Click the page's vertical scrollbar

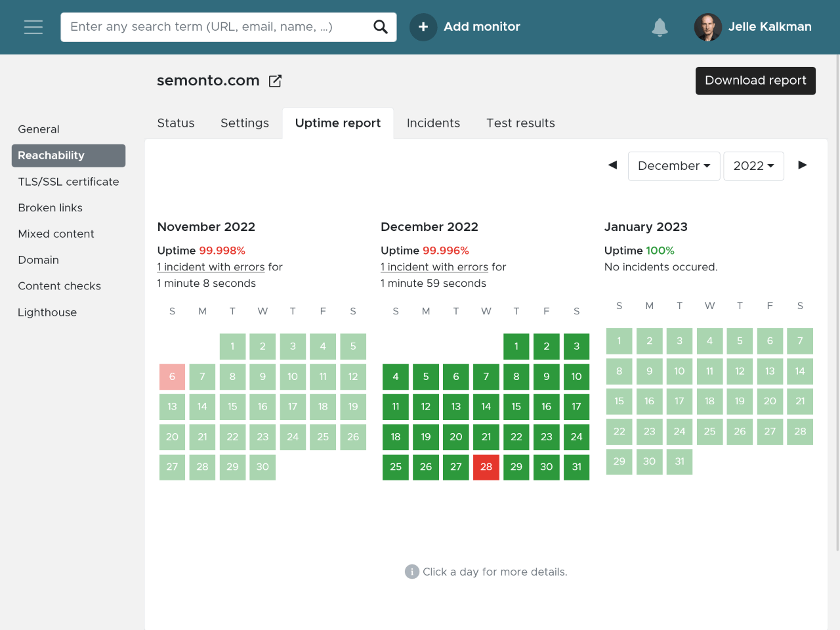click(x=837, y=302)
